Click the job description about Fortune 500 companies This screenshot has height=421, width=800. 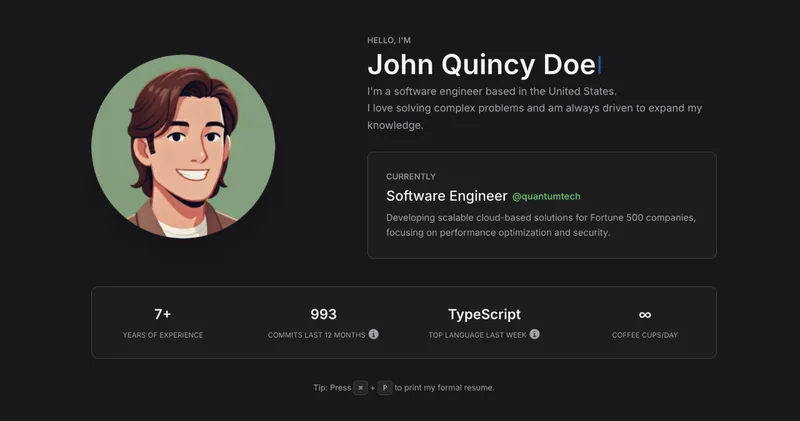(x=540, y=225)
